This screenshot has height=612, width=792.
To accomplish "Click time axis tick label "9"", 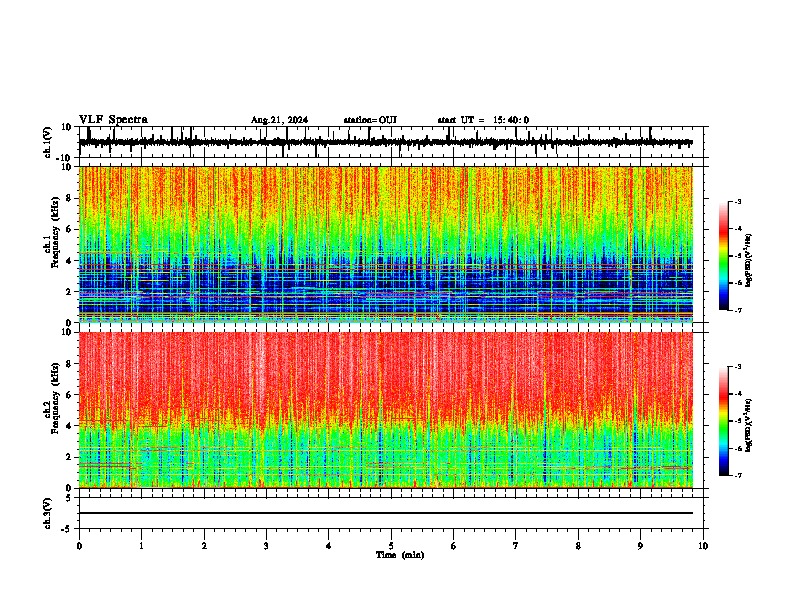I will [640, 546].
